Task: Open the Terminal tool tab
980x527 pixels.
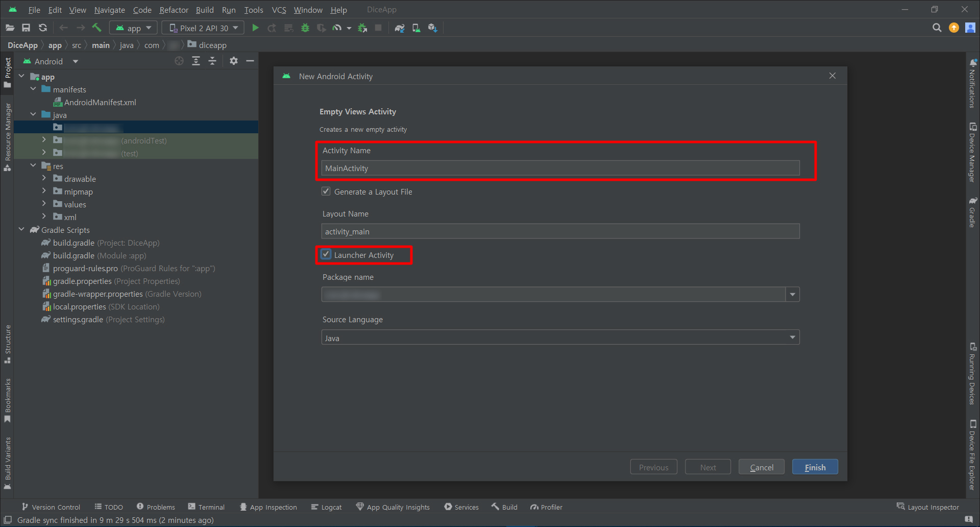Action: click(206, 507)
